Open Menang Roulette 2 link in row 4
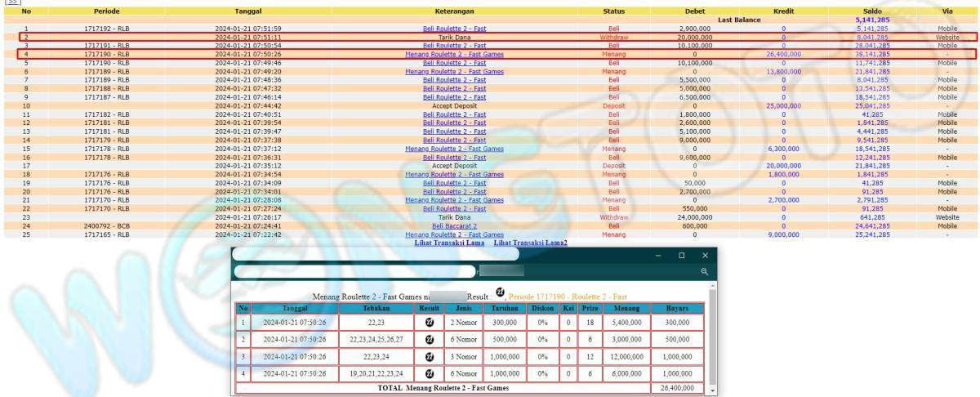 (x=454, y=54)
